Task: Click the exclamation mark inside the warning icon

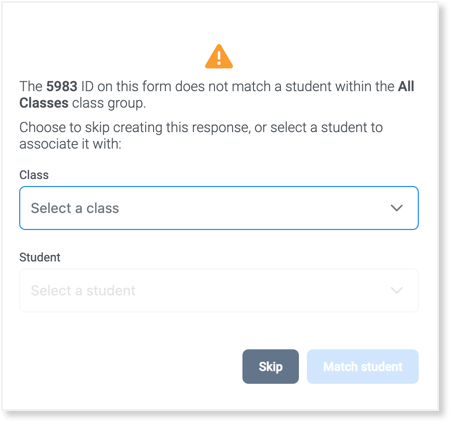Action: pyautogui.click(x=219, y=57)
